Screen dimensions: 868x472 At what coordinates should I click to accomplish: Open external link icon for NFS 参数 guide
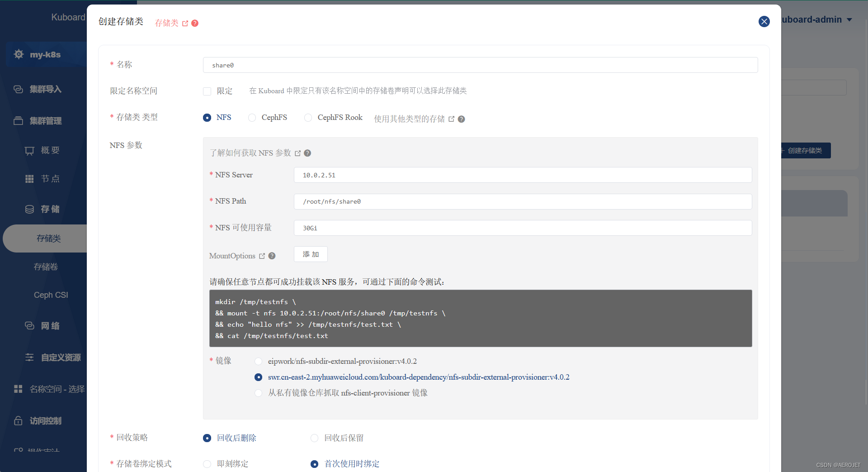coord(297,153)
